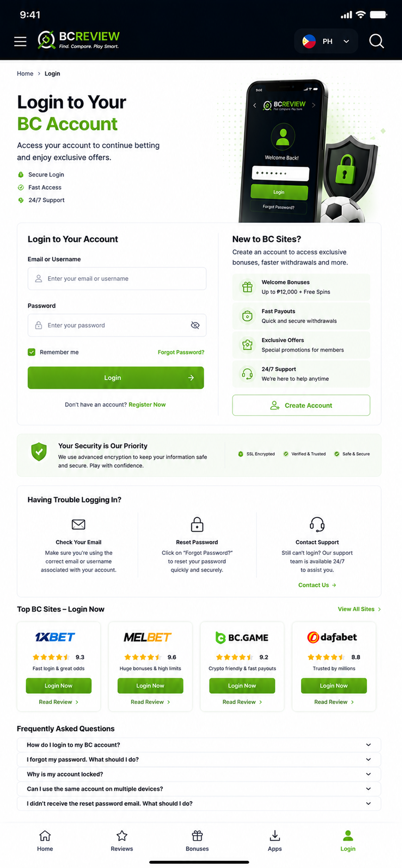Toggle the Remember me checkbox
The width and height of the screenshot is (402, 868).
coord(32,352)
